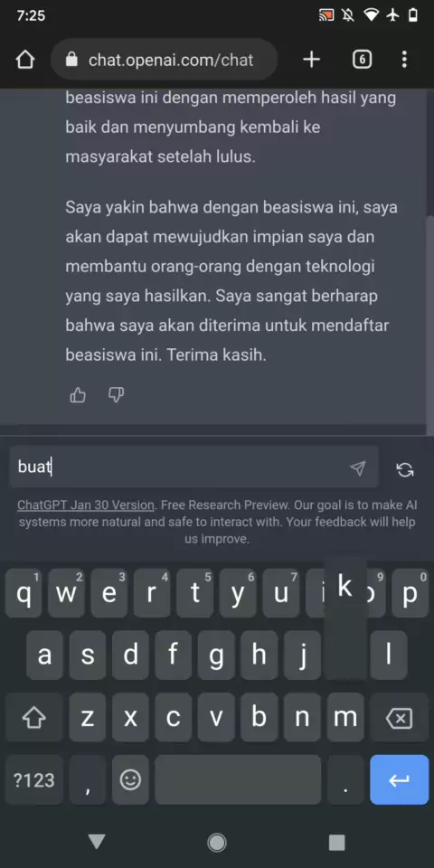Switch keyboard to ?123 symbols layout
The width and height of the screenshot is (434, 868).
point(33,780)
